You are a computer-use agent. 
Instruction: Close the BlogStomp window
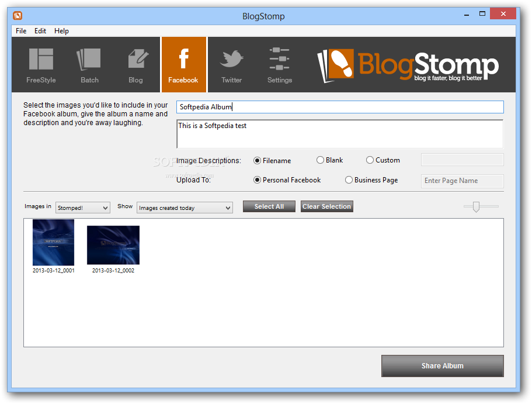pyautogui.click(x=503, y=14)
